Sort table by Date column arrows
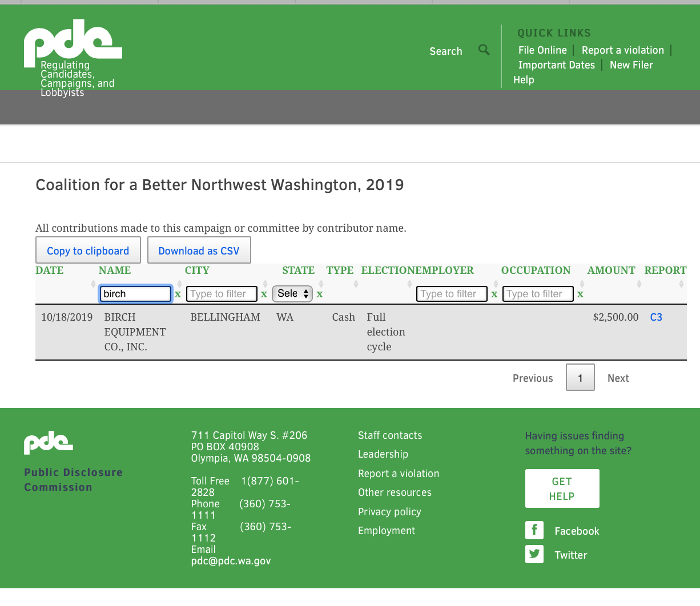Screen dimensions: 700x606 click(x=93, y=284)
